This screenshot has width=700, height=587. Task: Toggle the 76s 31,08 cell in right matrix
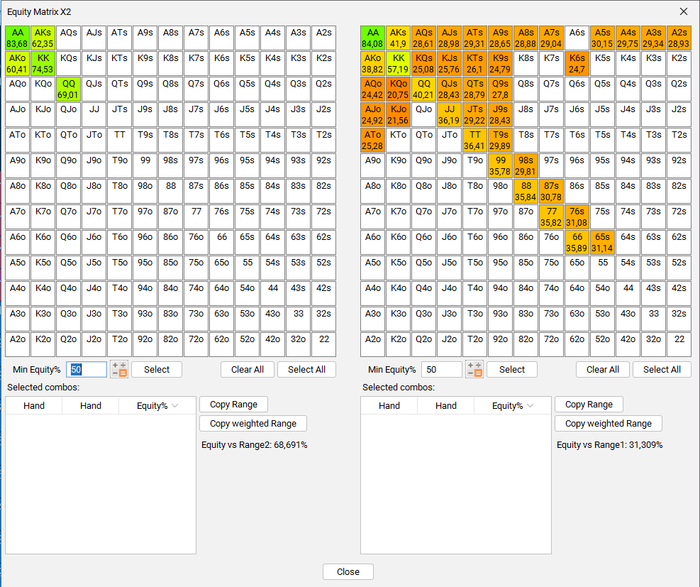coord(577,216)
